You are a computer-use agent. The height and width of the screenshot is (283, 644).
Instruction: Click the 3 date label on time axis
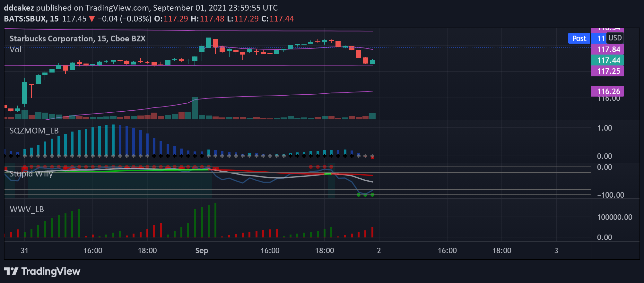556,251
